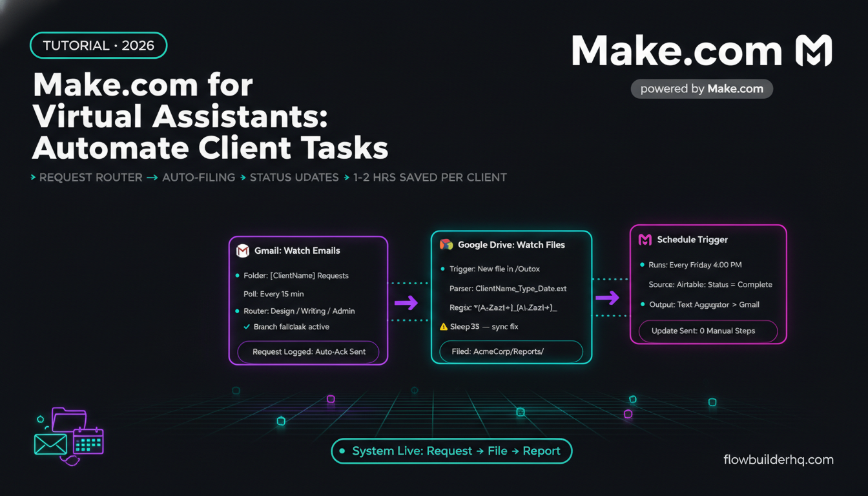This screenshot has height=496, width=868.
Task: Click the sync fix row
Action: coord(479,327)
